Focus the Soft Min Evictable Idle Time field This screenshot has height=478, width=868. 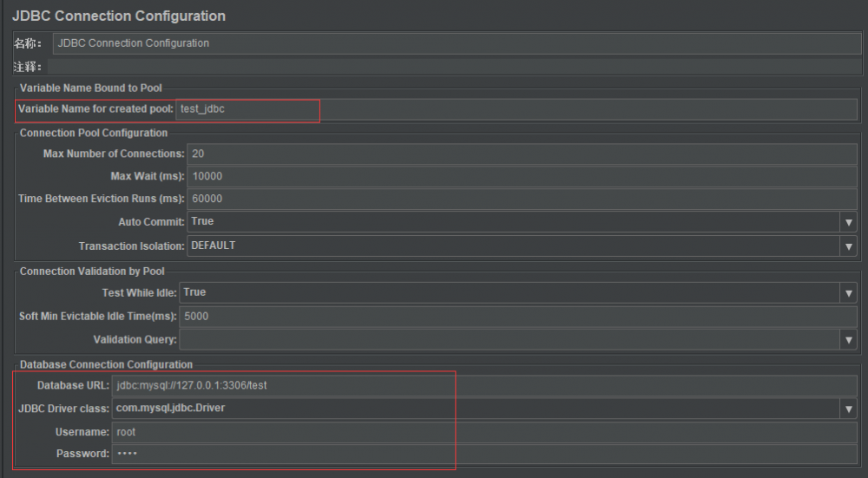coord(517,317)
